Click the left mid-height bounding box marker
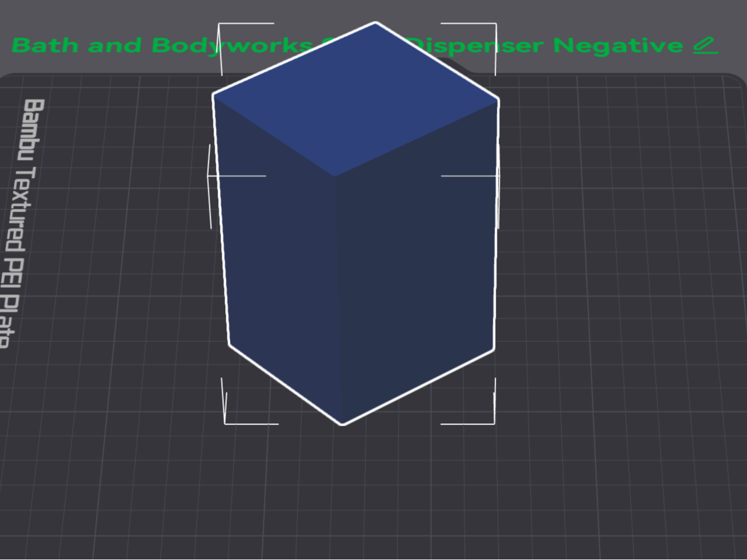 233,176
